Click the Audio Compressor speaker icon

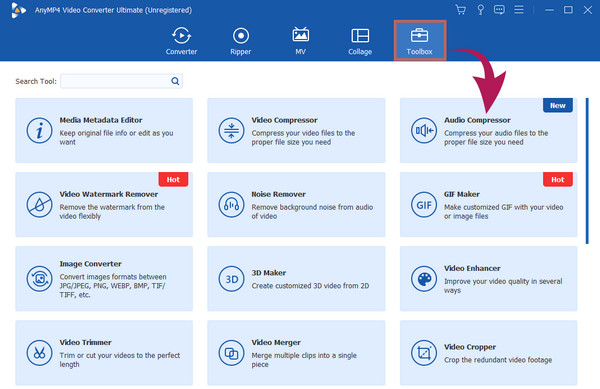tap(424, 130)
